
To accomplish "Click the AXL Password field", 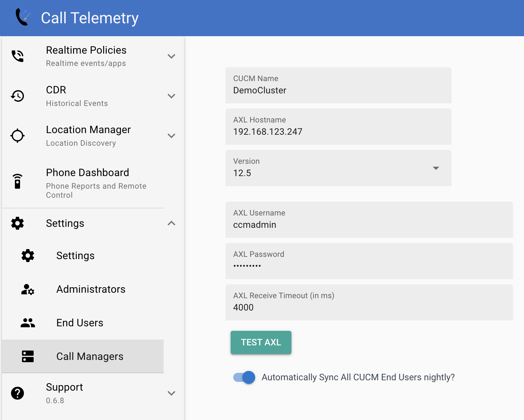I will (369, 261).
